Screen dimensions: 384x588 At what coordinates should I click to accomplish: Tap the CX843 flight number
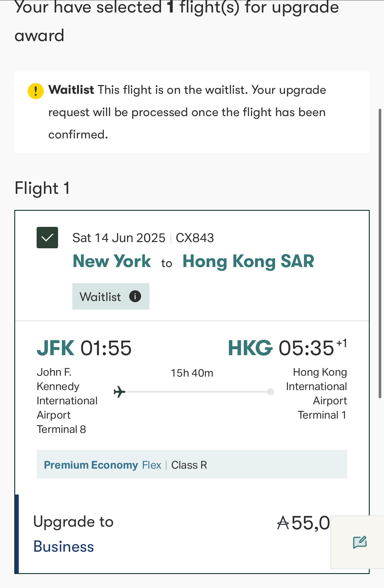click(195, 238)
